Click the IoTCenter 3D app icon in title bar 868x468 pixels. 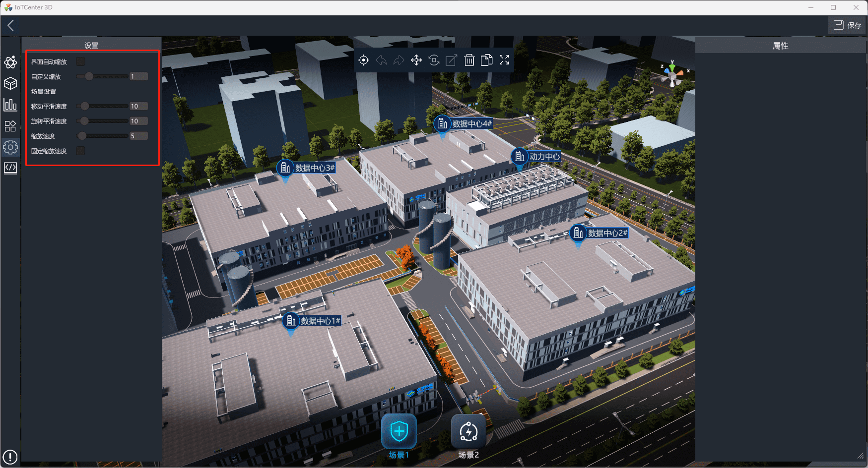click(8, 7)
